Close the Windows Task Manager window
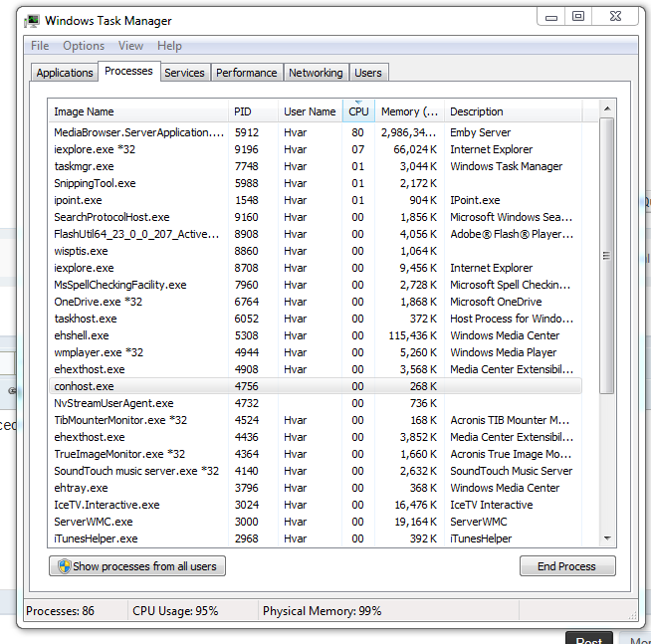Viewport: 651px width, 644px height. (x=615, y=17)
